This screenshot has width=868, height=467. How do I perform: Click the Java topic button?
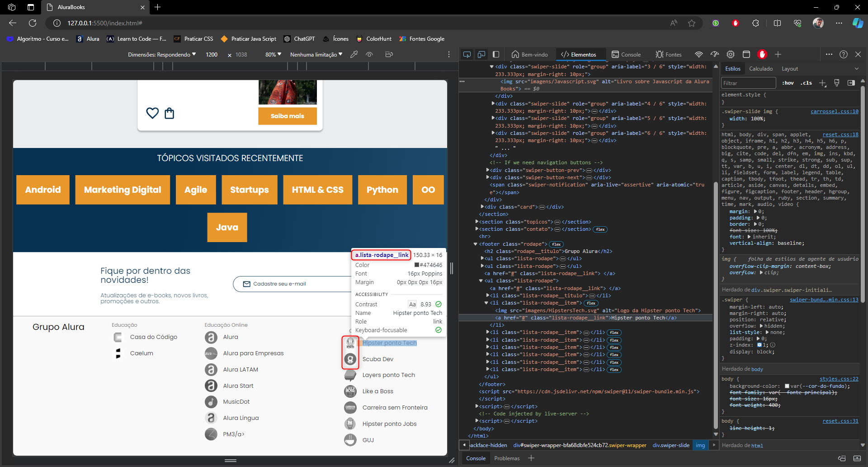(x=227, y=227)
